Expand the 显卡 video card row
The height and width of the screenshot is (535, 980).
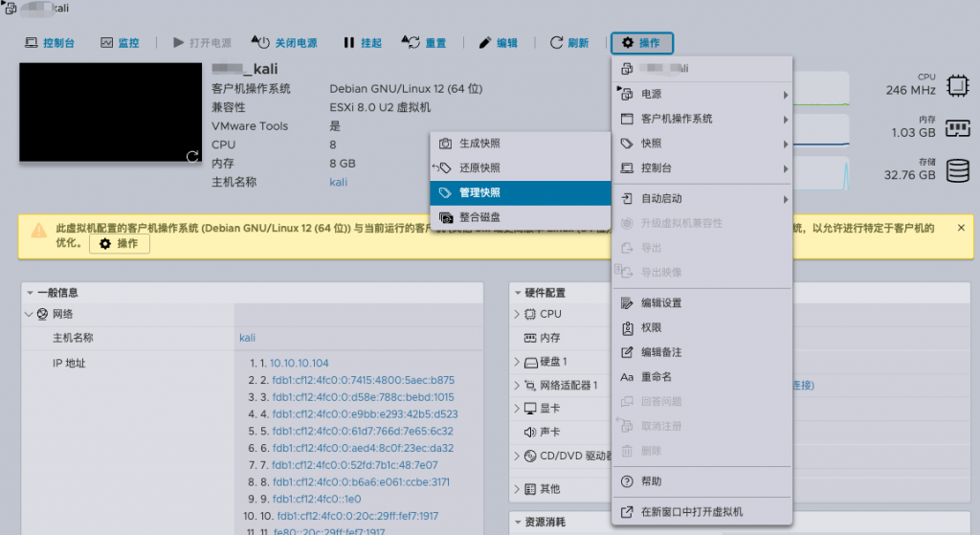517,408
